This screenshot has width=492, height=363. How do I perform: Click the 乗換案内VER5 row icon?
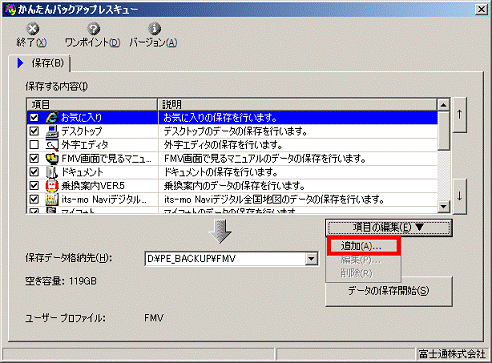tap(52, 186)
